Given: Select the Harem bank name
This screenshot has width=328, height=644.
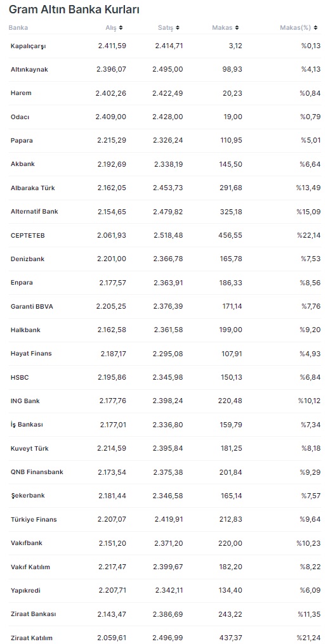Looking at the screenshot, I should tap(21, 93).
